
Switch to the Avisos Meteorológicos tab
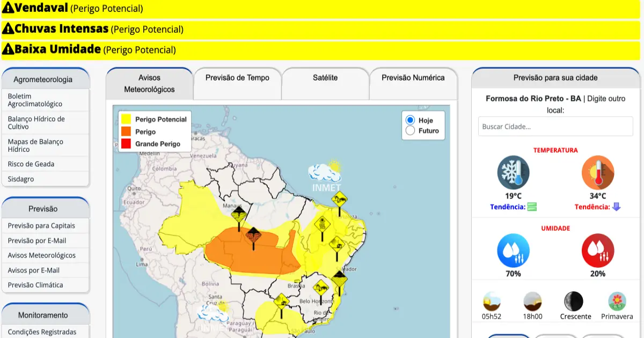(149, 84)
